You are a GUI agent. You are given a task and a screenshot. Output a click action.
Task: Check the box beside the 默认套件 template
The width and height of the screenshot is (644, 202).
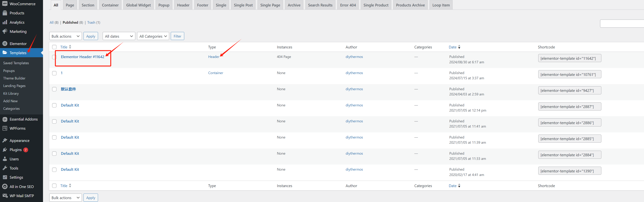pyautogui.click(x=54, y=89)
